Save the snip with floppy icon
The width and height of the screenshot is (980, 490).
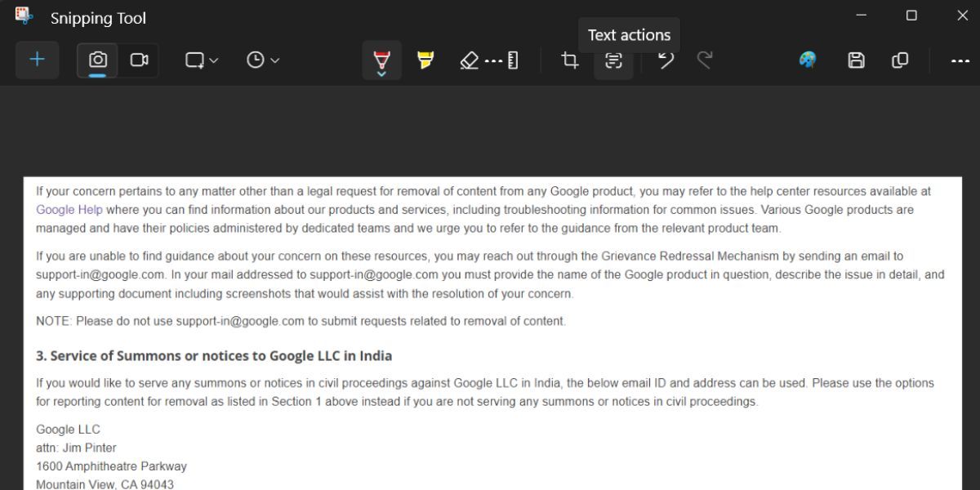pyautogui.click(x=856, y=60)
